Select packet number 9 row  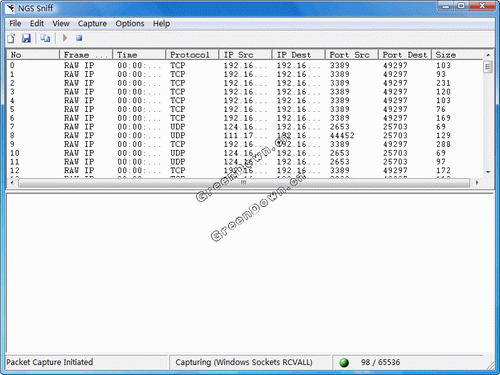tap(245, 144)
